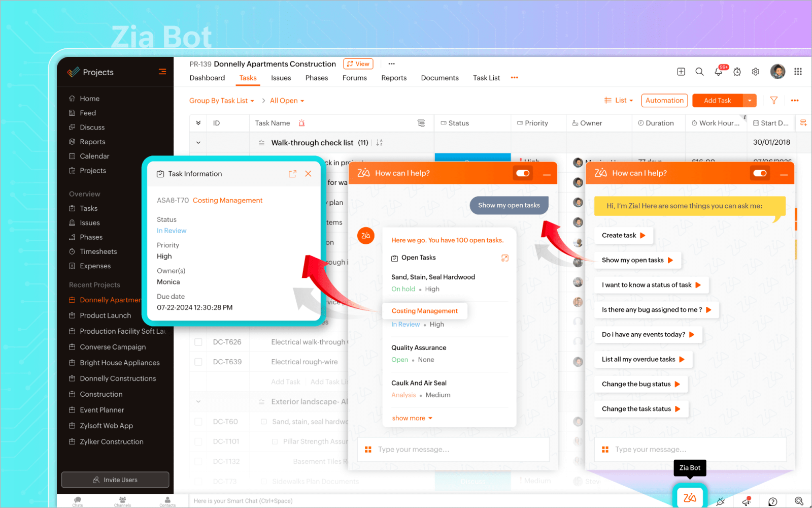Open the Group By Task List dropdown
812x508 pixels.
(222, 101)
